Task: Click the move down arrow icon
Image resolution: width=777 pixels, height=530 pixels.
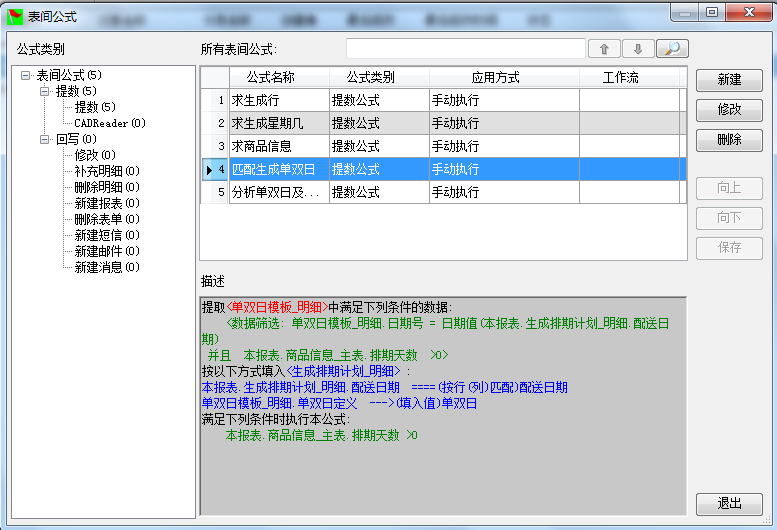Action: pyautogui.click(x=638, y=49)
